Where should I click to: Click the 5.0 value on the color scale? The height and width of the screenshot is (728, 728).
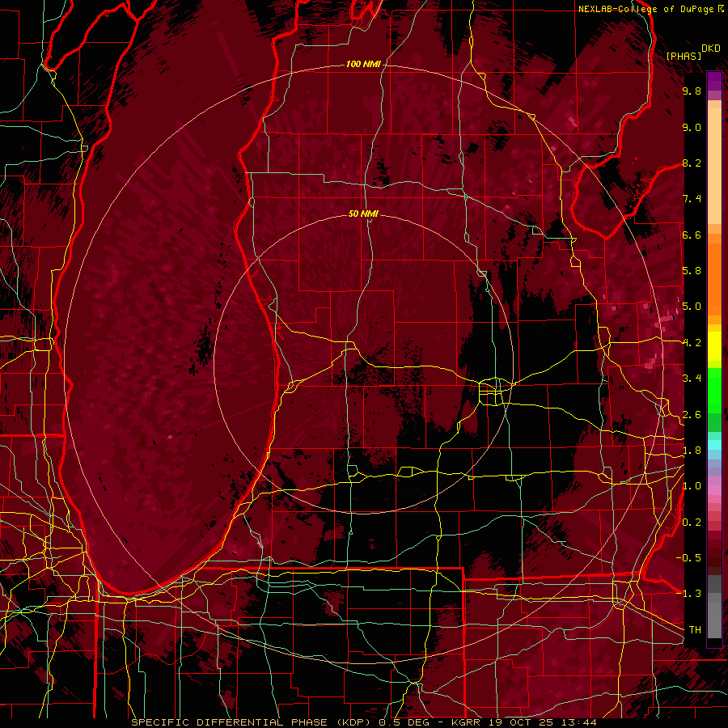[x=692, y=307]
